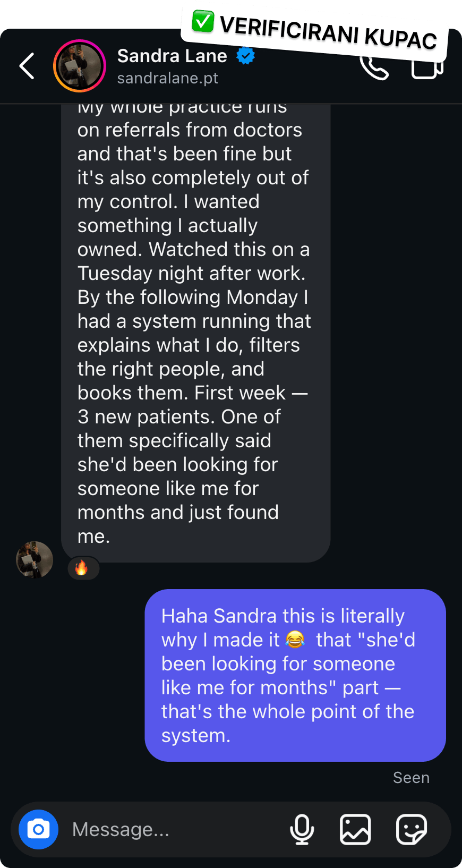Open the small avatar beside received message
The height and width of the screenshot is (868, 462).
[35, 559]
